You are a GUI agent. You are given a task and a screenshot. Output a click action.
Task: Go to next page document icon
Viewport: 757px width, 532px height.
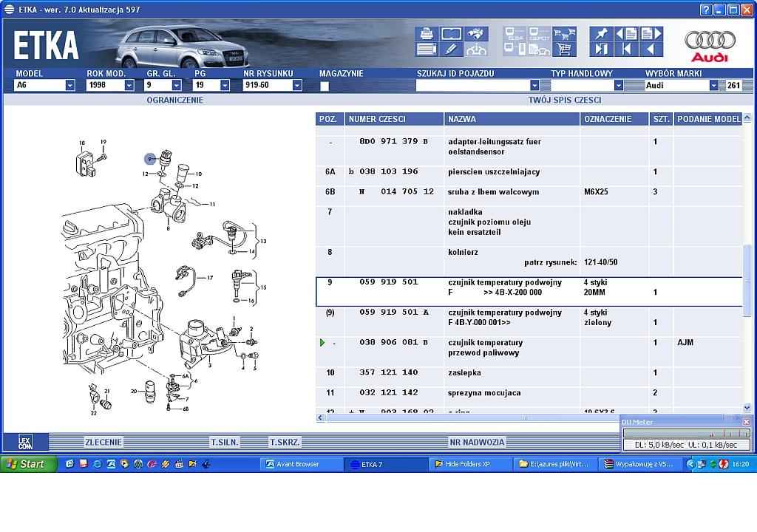[651, 34]
